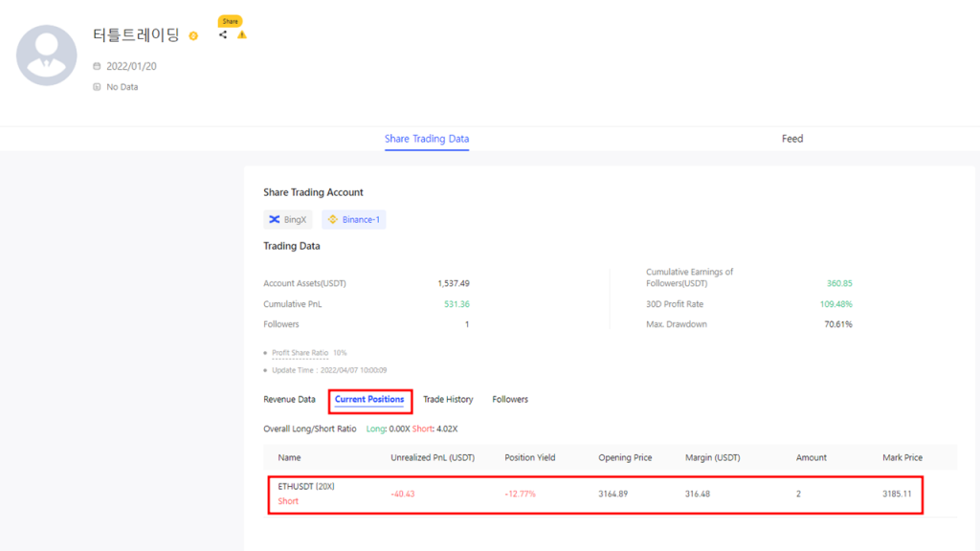Click the calendar icon next to 2022/01/20
This screenshot has width=980, height=551.
97,66
